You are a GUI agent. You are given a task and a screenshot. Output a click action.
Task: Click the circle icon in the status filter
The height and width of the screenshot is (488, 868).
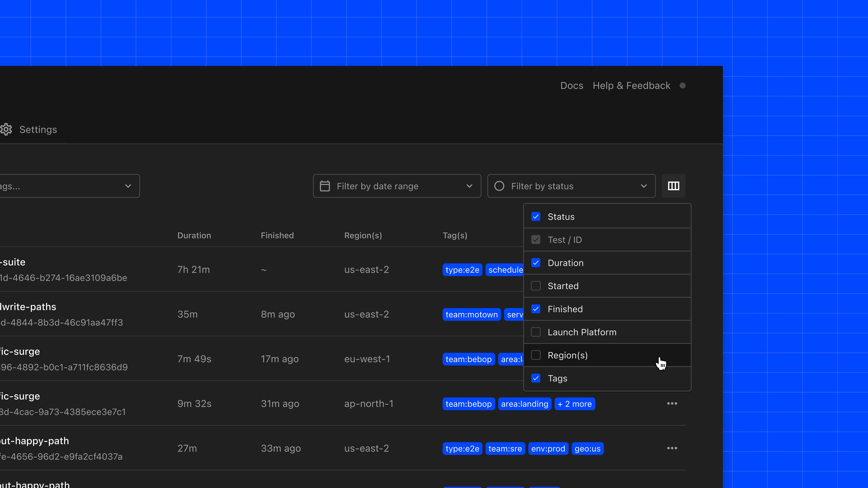(499, 185)
